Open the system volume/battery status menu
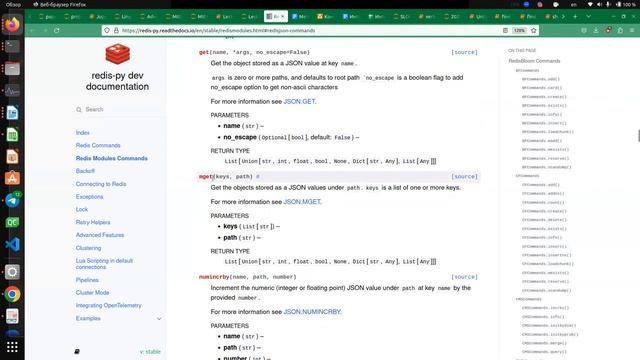The height and width of the screenshot is (360, 640). point(611,4)
